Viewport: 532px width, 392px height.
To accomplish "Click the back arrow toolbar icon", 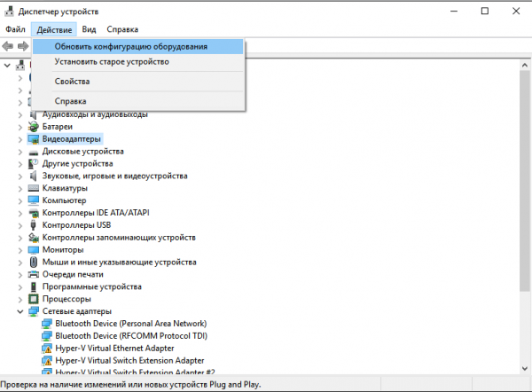I will pos(7,46).
